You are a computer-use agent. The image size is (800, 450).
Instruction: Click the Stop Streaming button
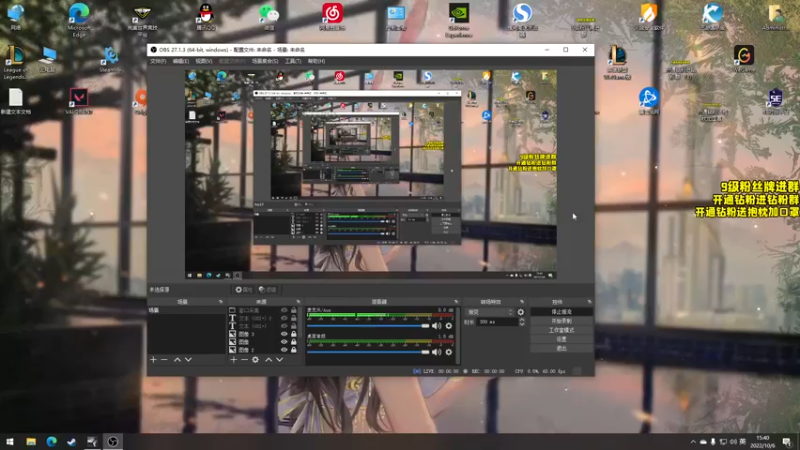tap(561, 312)
